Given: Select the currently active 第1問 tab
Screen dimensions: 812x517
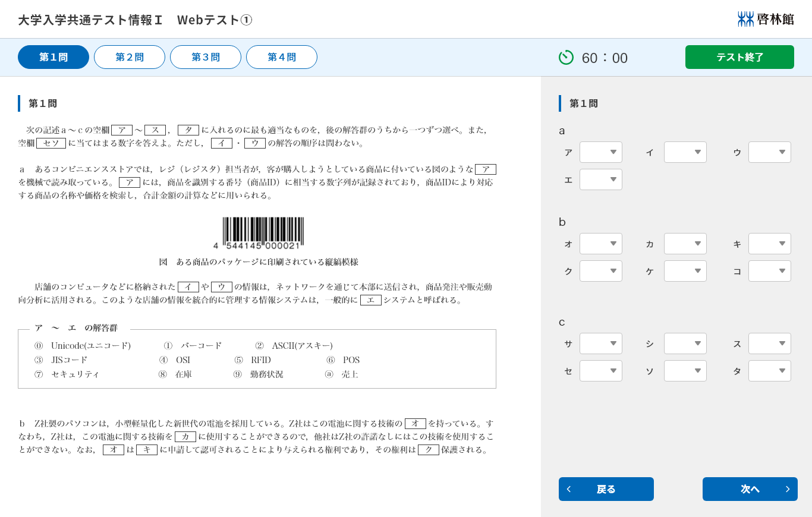Looking at the screenshot, I should (53, 56).
